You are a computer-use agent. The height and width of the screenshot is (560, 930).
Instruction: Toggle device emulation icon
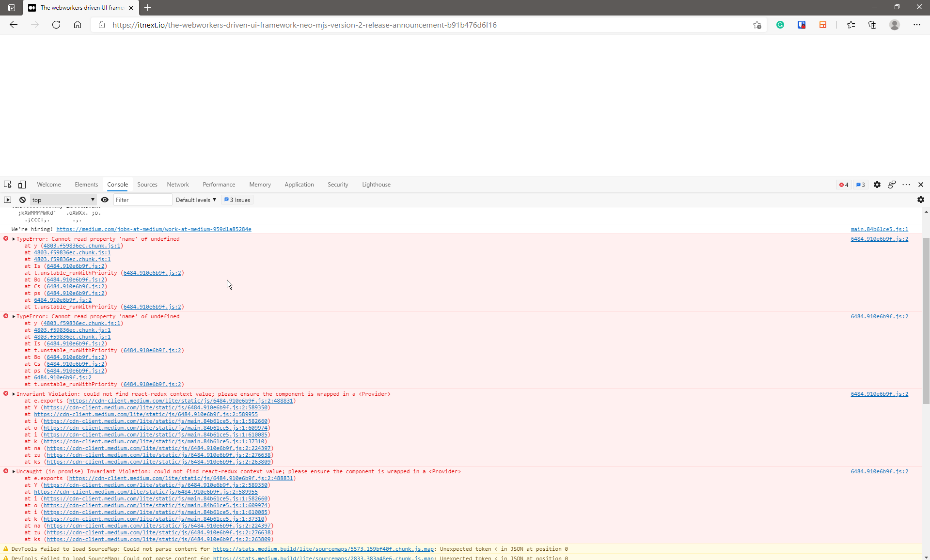22,185
